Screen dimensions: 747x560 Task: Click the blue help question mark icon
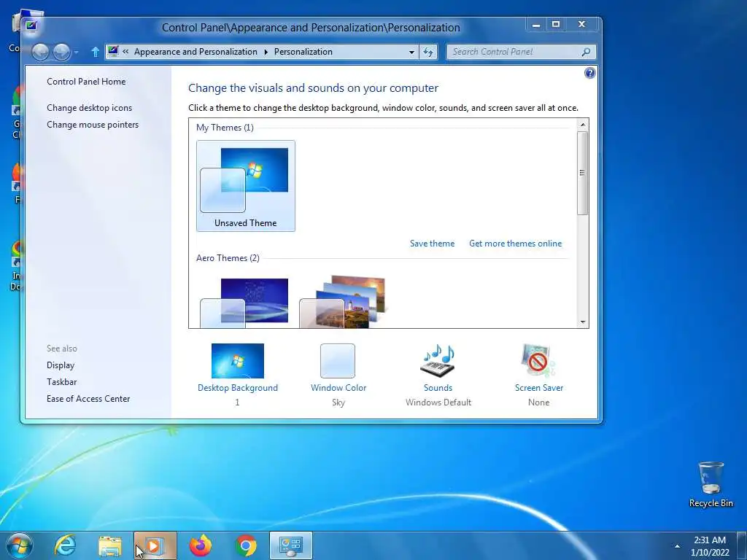pyautogui.click(x=589, y=73)
